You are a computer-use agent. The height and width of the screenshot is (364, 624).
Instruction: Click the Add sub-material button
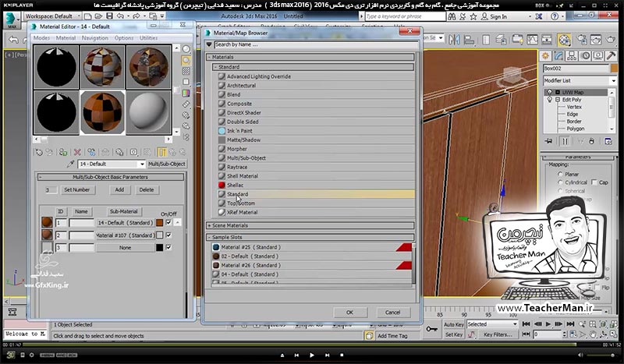click(x=119, y=189)
